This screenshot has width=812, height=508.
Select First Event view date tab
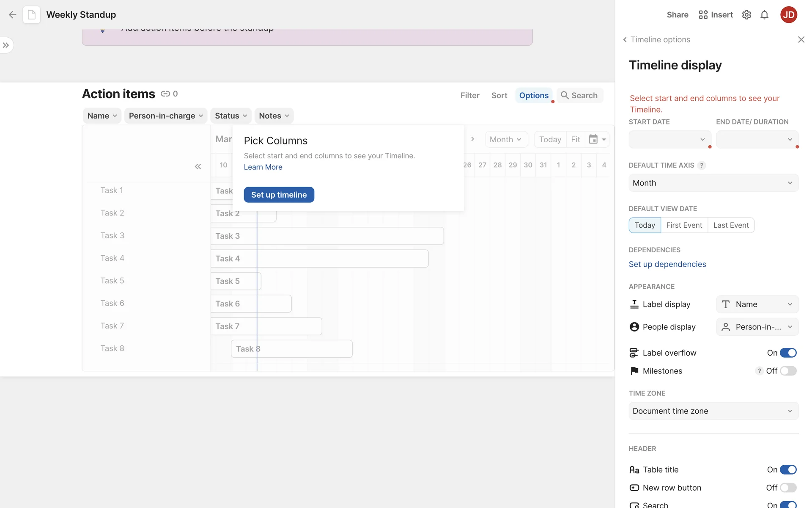click(x=684, y=225)
